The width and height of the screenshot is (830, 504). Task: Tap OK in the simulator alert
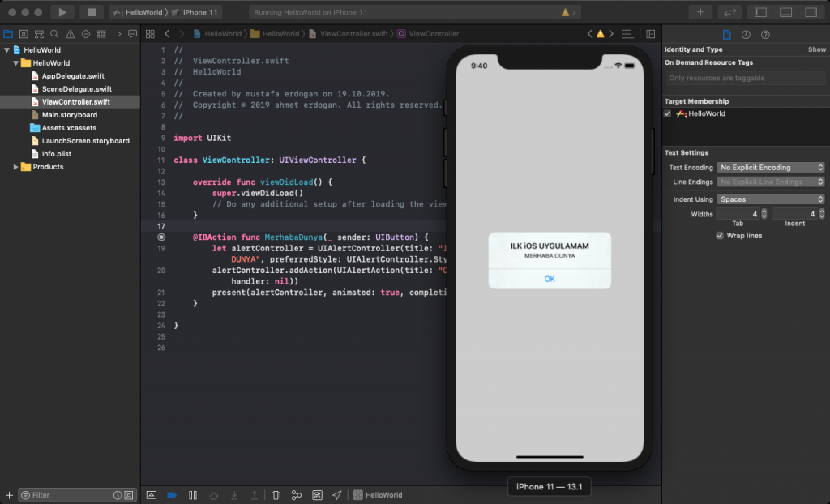pos(550,279)
